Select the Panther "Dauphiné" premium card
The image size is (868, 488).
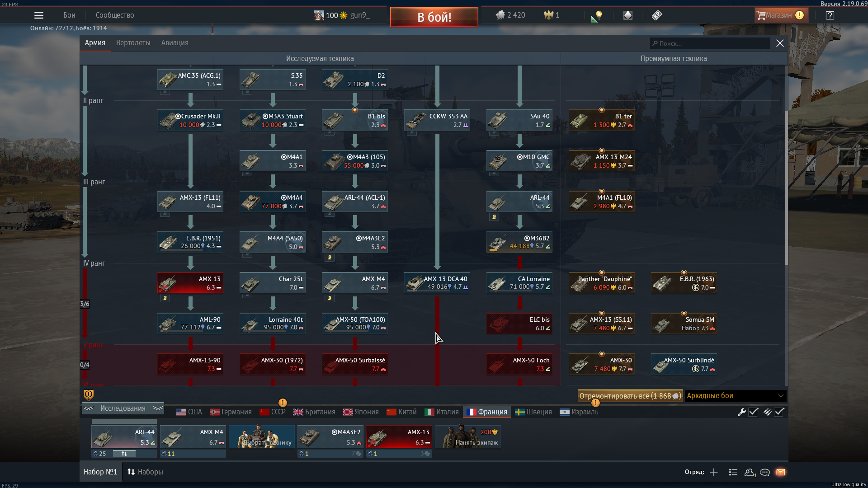click(602, 283)
